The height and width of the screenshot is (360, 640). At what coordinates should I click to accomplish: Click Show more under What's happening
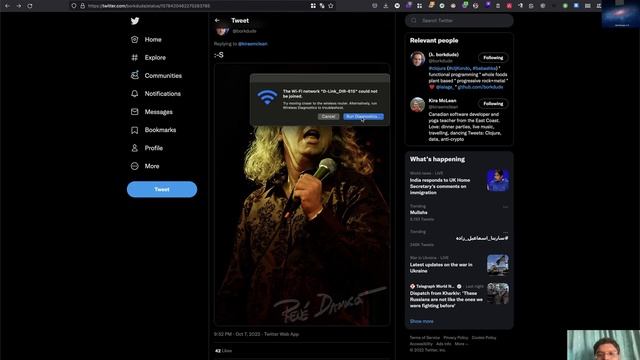pos(422,321)
